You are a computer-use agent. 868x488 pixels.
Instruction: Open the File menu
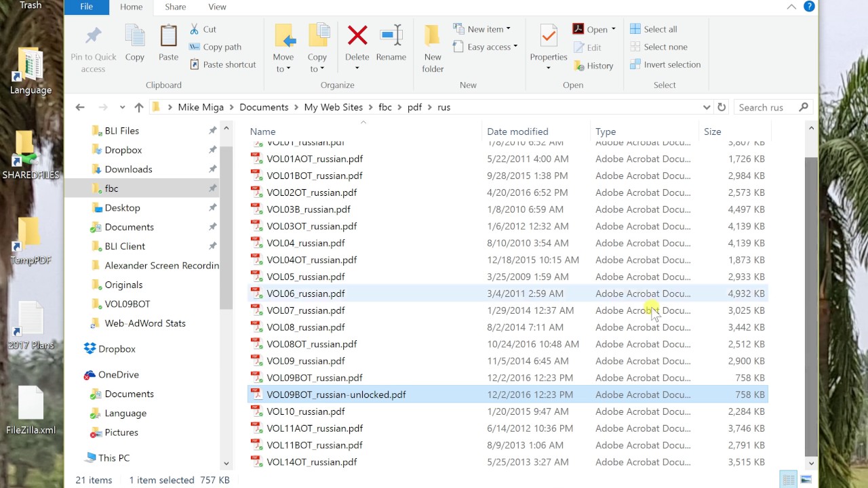coord(86,7)
